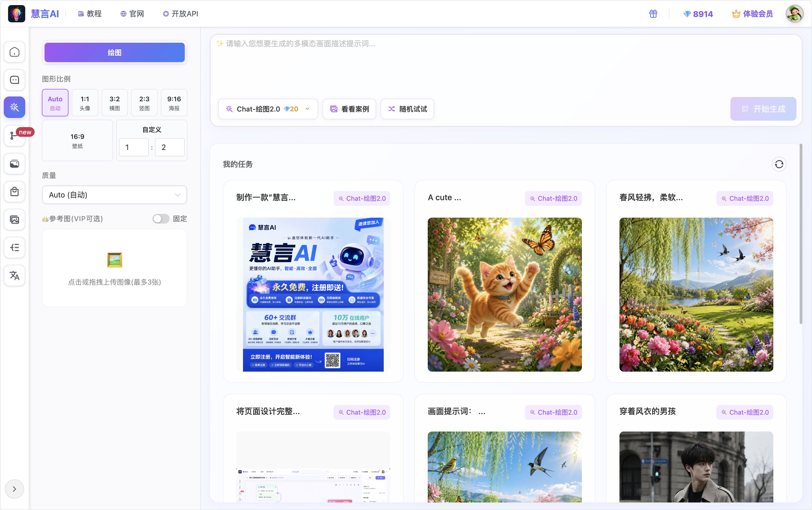Open the 教程 menu item
Image resolution: width=812 pixels, height=510 pixels.
pyautogui.click(x=90, y=14)
